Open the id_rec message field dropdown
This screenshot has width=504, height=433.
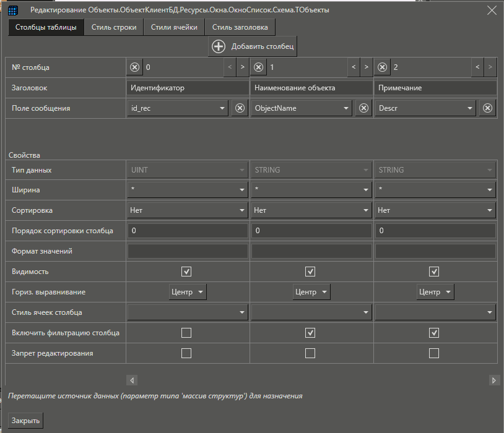pyautogui.click(x=222, y=108)
